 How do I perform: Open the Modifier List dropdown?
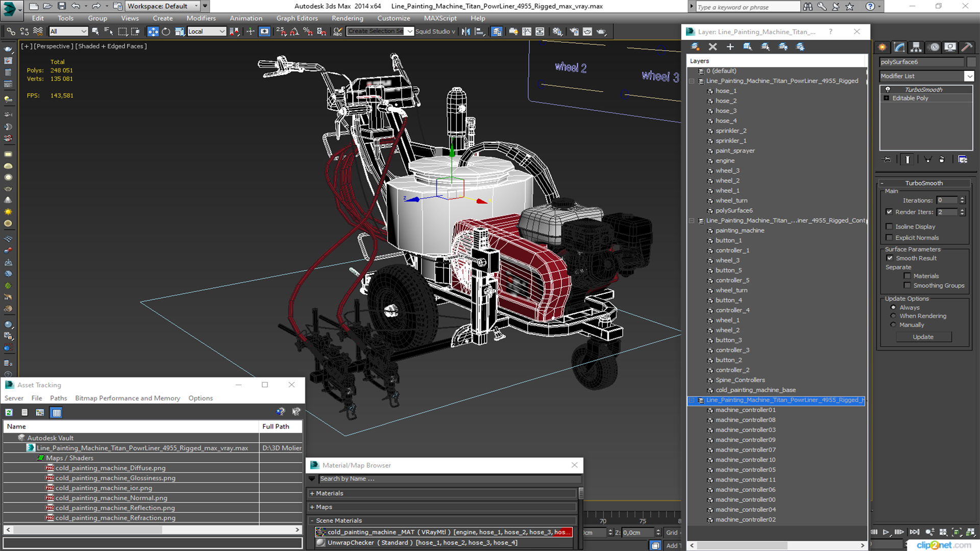coord(969,76)
